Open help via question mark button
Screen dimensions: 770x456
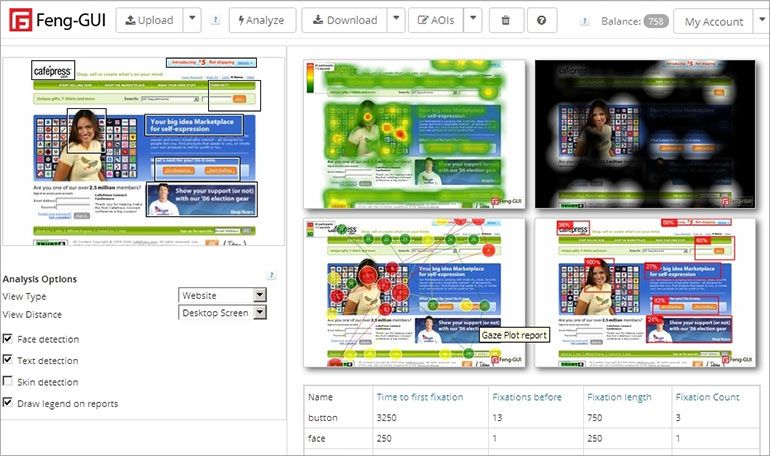(541, 20)
